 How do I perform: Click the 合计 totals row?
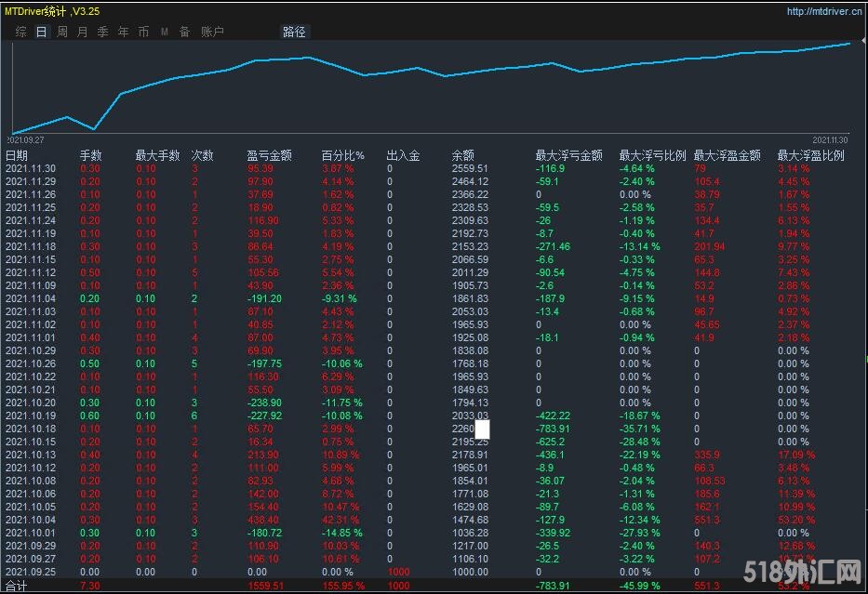pyautogui.click(x=17, y=587)
